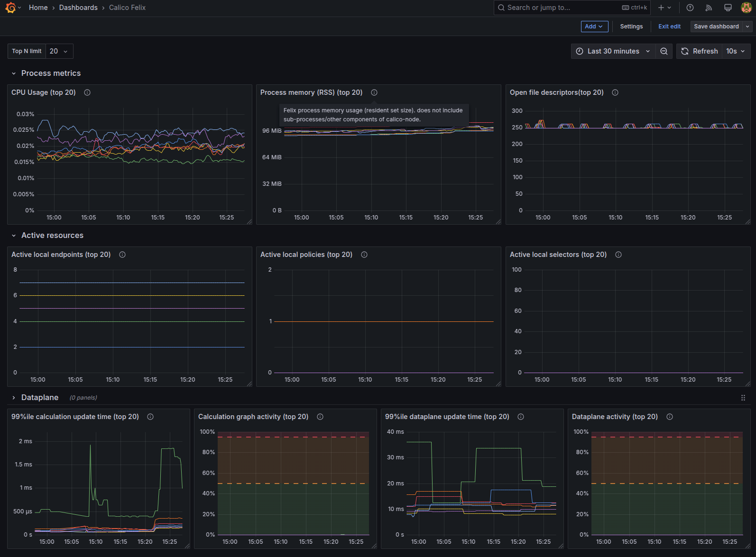Open the help question mark icon

pyautogui.click(x=690, y=8)
